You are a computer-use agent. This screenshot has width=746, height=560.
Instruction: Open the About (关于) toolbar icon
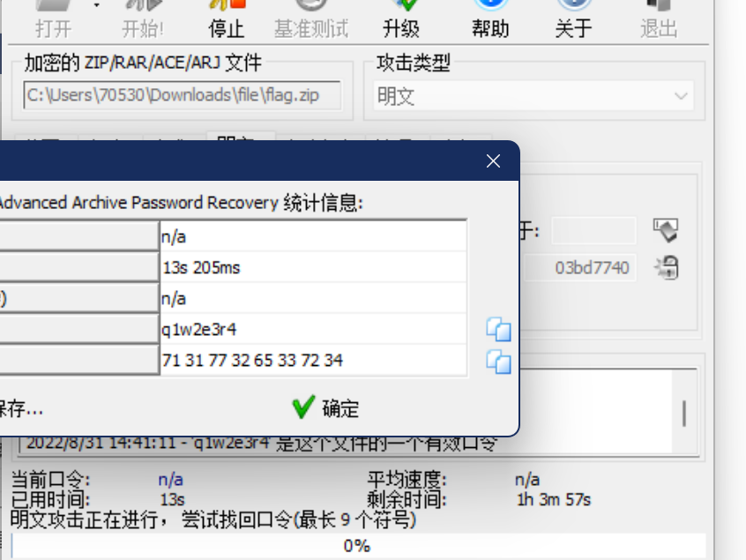[573, 19]
